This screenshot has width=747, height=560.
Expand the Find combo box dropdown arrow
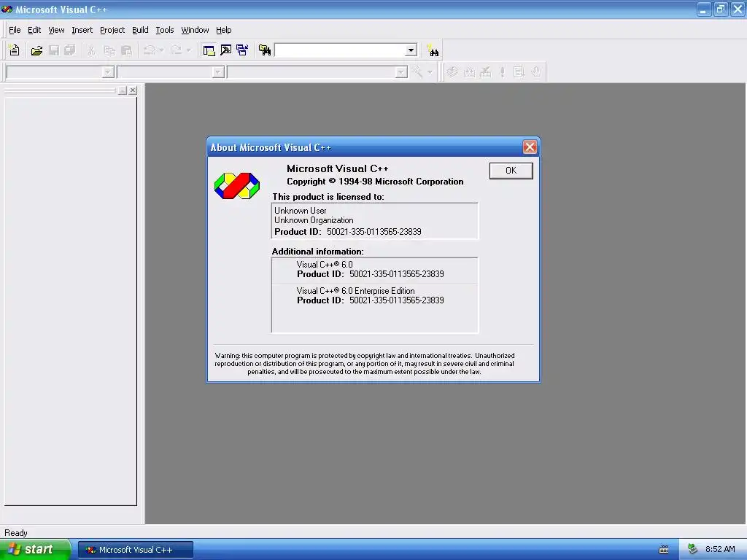point(411,50)
